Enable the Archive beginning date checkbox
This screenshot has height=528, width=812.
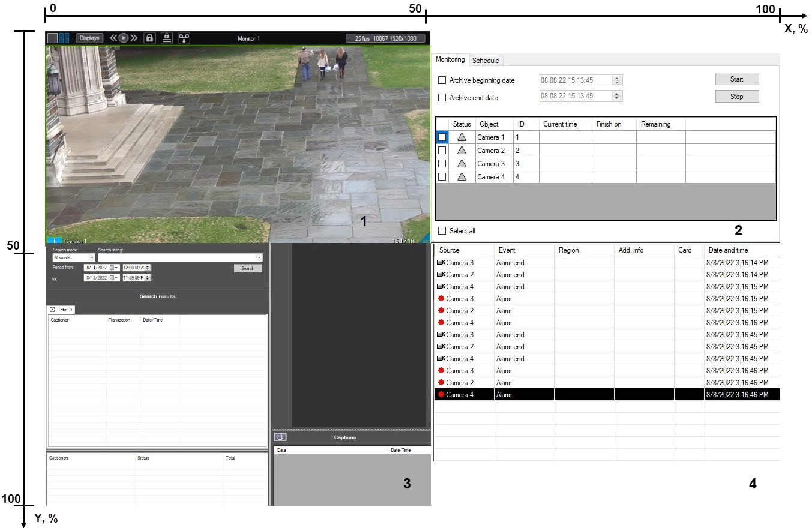coord(442,80)
